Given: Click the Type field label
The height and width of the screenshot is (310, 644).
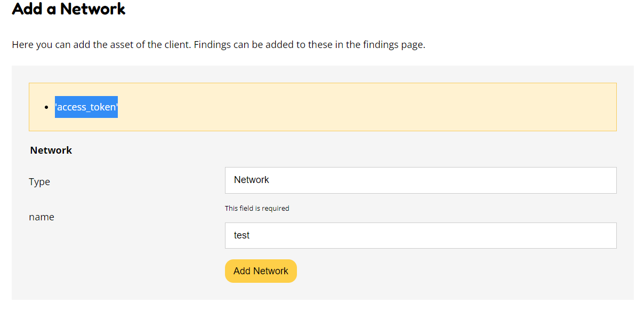Looking at the screenshot, I should coord(39,181).
